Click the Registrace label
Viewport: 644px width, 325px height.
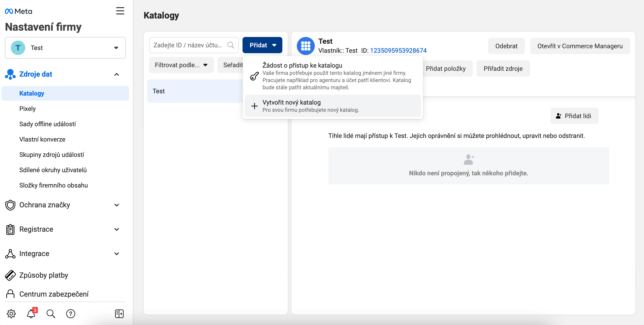pos(36,229)
